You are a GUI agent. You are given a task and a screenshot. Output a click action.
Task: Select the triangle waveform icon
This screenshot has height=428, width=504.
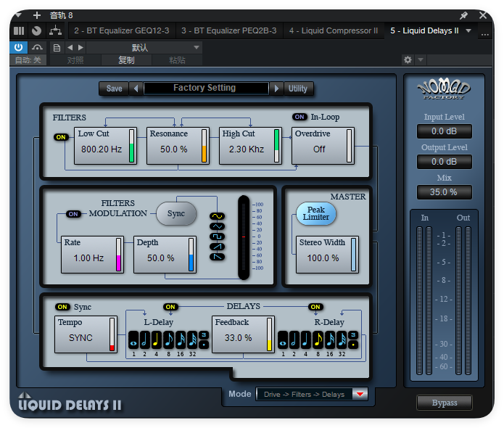tap(218, 226)
